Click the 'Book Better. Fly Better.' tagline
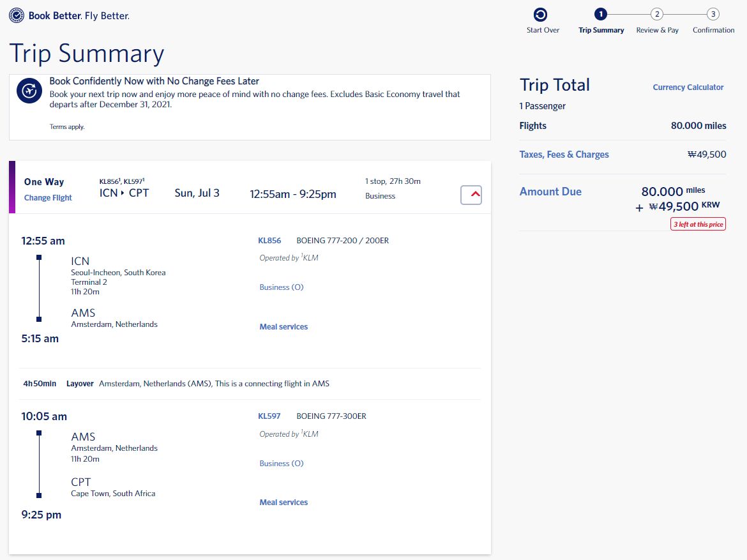Screen dimensions: 747x560 coord(79,16)
